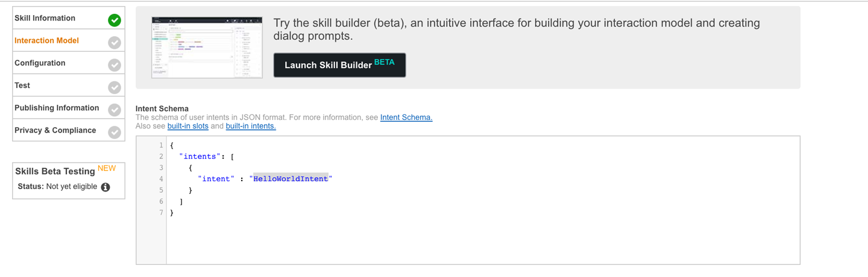Click the Skills Beta Testing panel heading
The height and width of the screenshot is (277, 868).
pyautogui.click(x=55, y=171)
